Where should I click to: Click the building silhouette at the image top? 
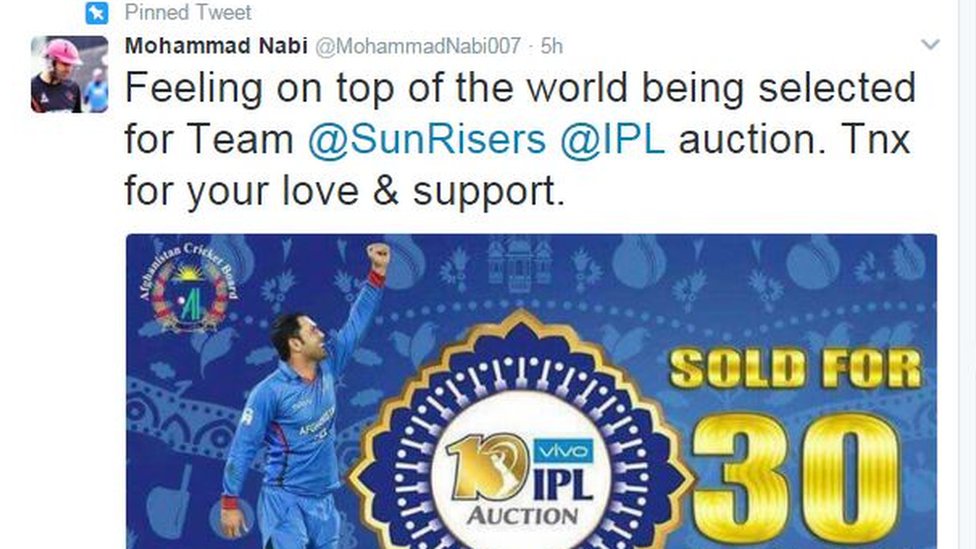pyautogui.click(x=519, y=264)
